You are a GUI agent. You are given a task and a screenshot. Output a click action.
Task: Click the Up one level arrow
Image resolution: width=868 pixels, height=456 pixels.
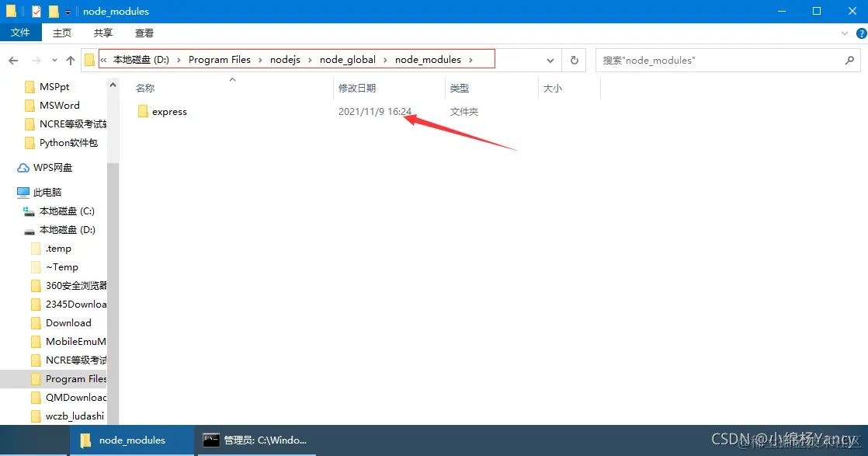tap(71, 59)
